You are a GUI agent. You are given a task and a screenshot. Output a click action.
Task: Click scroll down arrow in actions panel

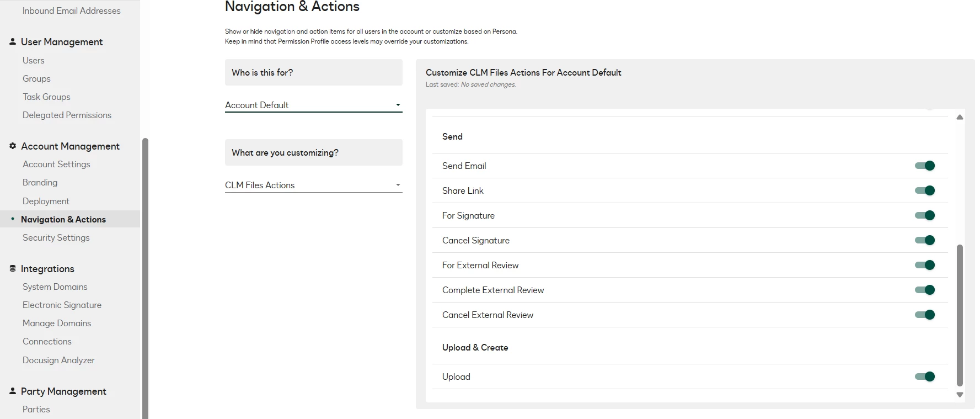960,395
